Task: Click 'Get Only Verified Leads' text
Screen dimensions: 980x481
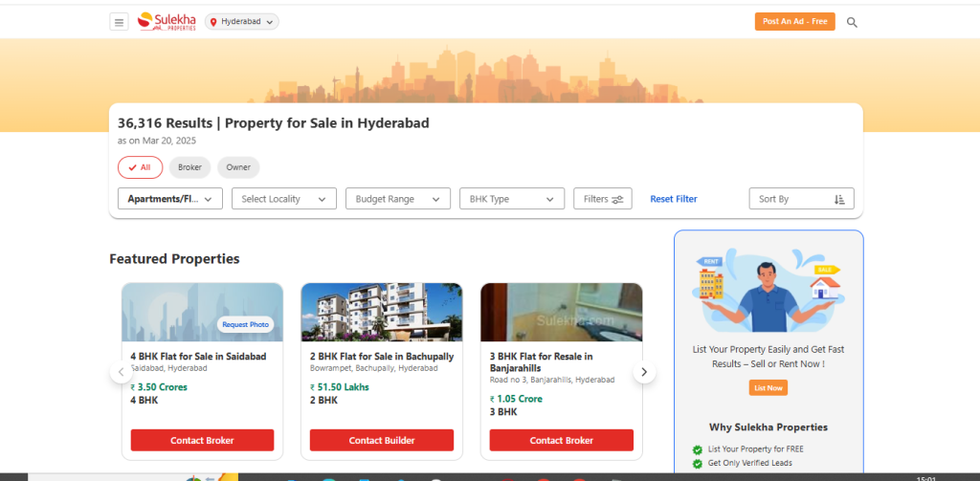Action: (x=750, y=463)
